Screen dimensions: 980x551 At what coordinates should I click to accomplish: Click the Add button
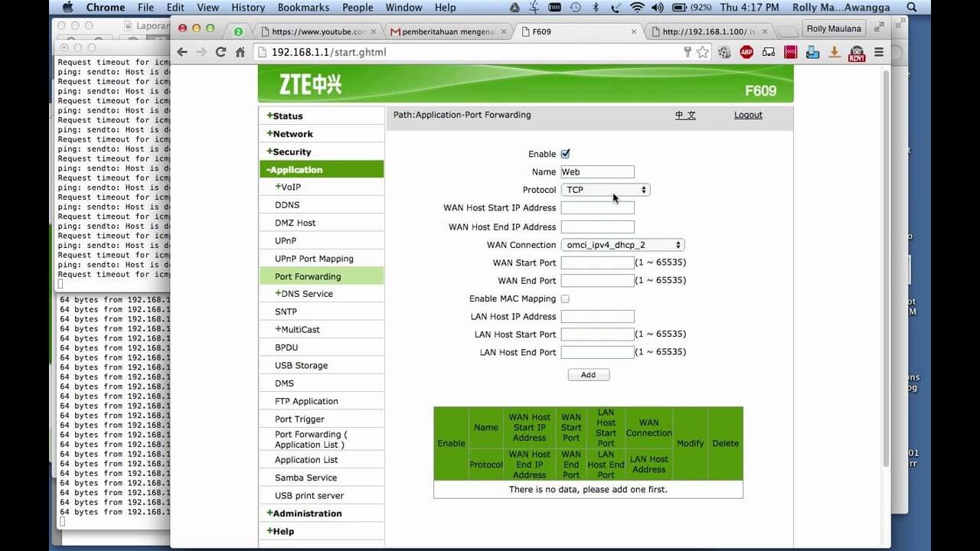point(588,374)
